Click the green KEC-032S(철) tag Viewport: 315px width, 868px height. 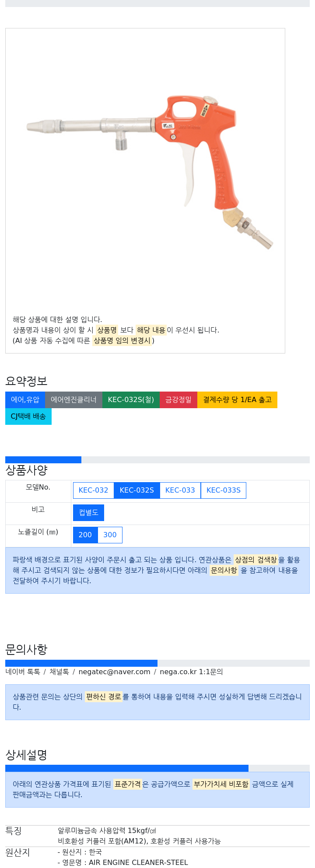click(131, 399)
